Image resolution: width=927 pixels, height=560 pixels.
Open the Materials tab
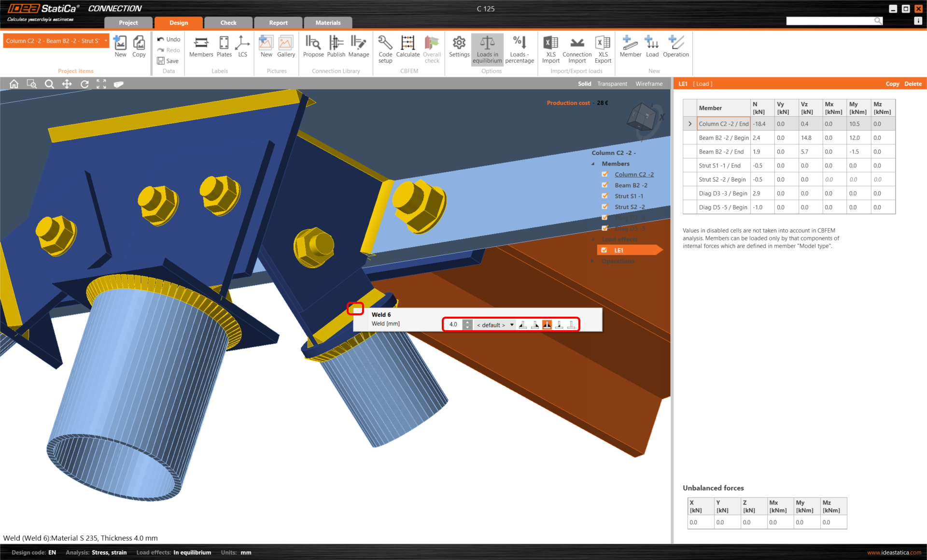coord(328,23)
